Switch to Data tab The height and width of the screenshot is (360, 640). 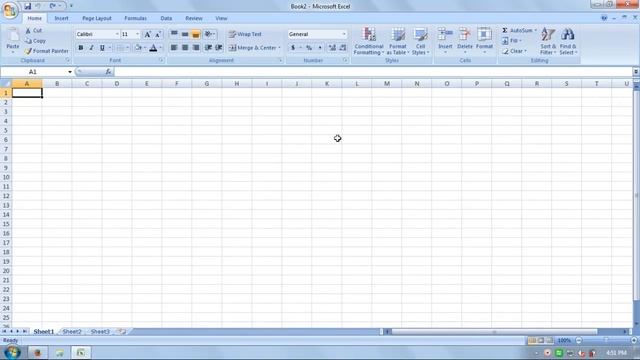tap(166, 18)
